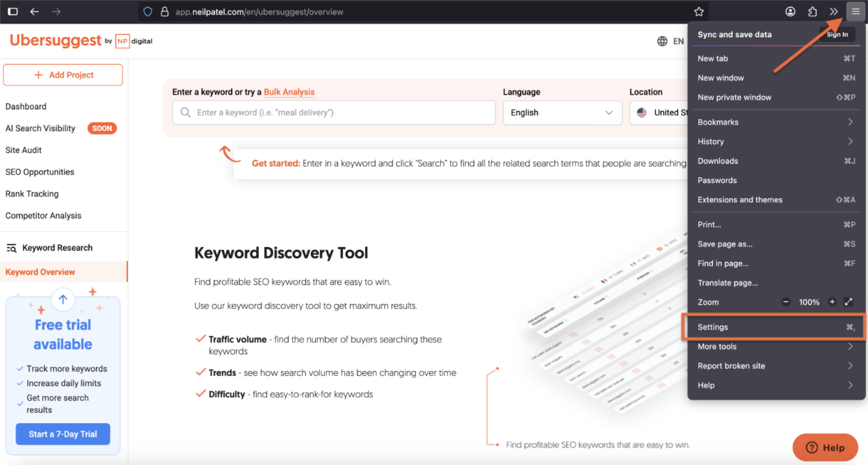This screenshot has height=465, width=868.
Task: Expand the History submenu
Action: click(775, 141)
